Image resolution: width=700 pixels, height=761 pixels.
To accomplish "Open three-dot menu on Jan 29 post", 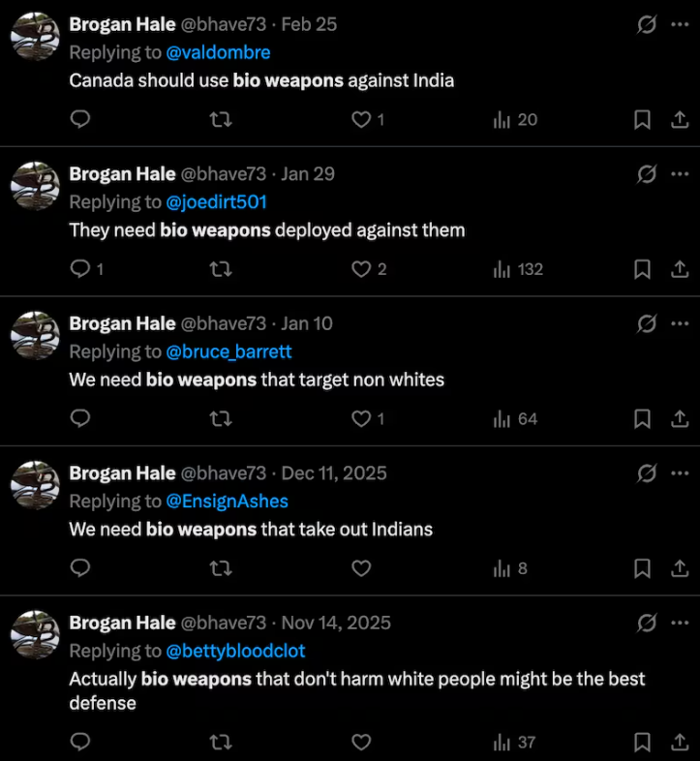I will [679, 174].
